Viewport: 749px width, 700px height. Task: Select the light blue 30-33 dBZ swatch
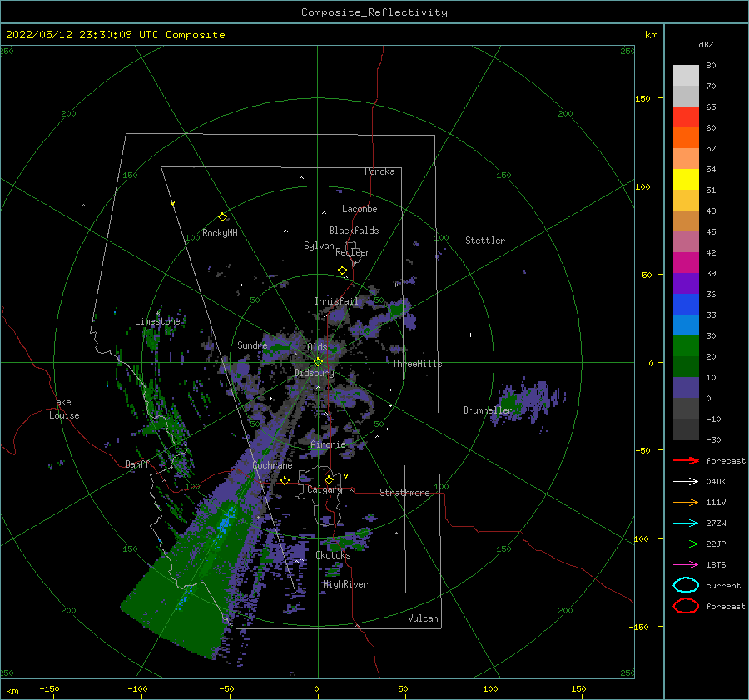686,325
